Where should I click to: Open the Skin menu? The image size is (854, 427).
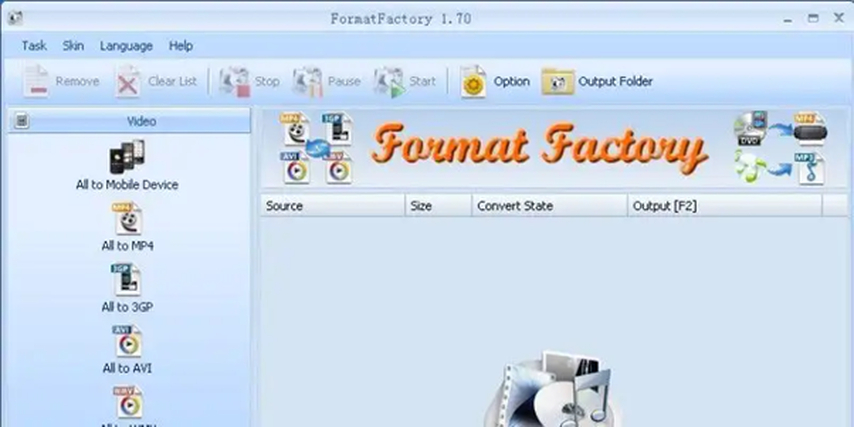(73, 46)
